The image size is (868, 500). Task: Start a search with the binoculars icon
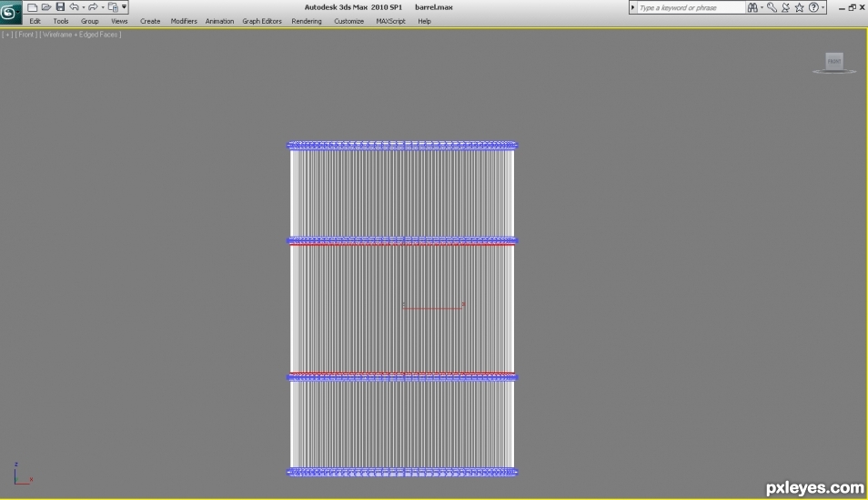point(752,7)
